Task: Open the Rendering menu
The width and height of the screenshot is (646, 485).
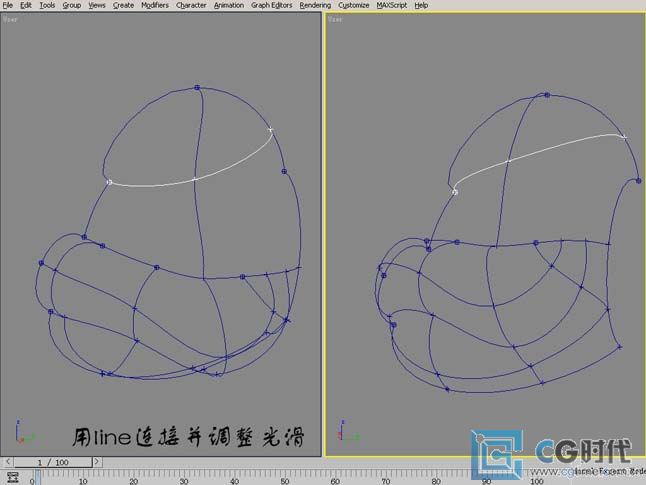Action: (315, 5)
